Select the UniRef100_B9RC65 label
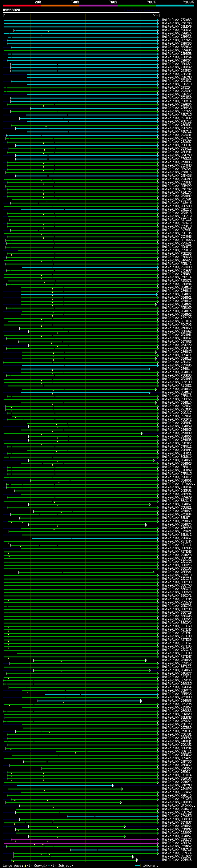197x868 pixels. click(x=177, y=43)
